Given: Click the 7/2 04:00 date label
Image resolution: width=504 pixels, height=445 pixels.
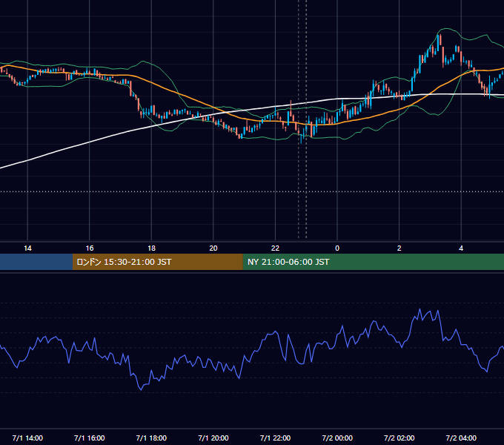Looking at the screenshot, I should [461, 438].
